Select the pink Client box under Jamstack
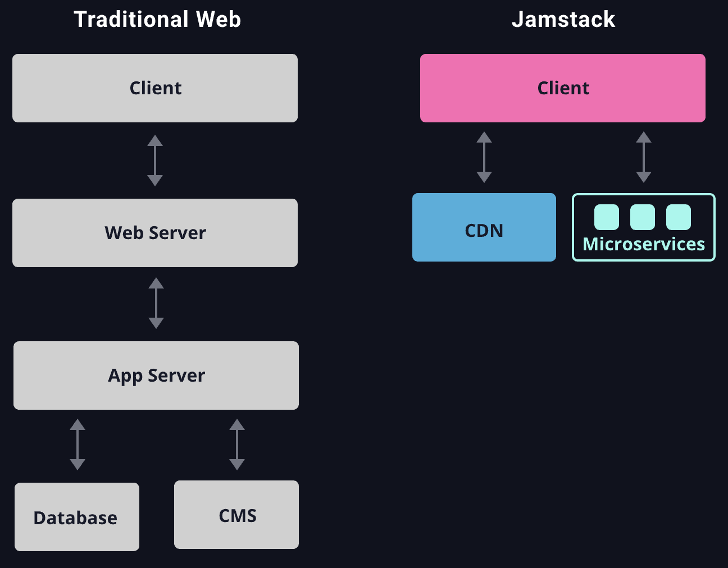728x568 pixels. point(563,88)
